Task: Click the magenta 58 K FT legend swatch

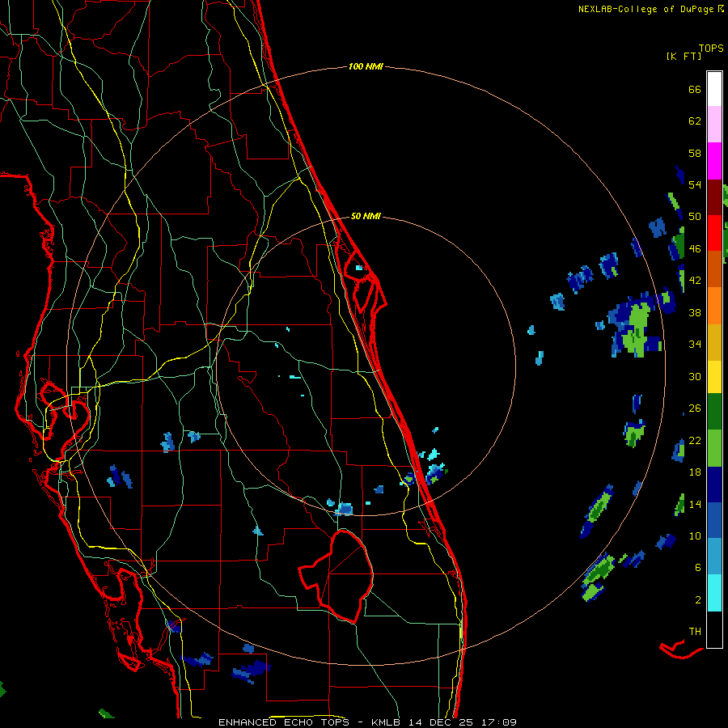Action: click(x=714, y=161)
